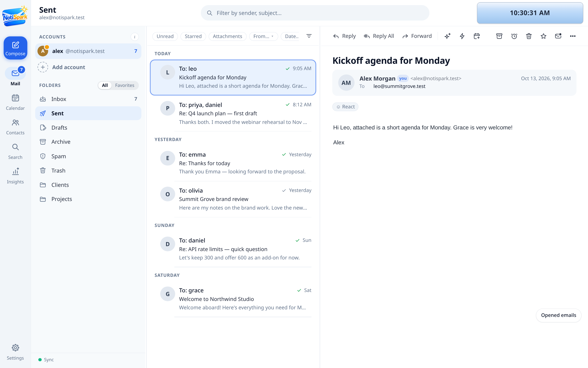Mark email as unread icon
The image size is (588, 368).
[558, 36]
